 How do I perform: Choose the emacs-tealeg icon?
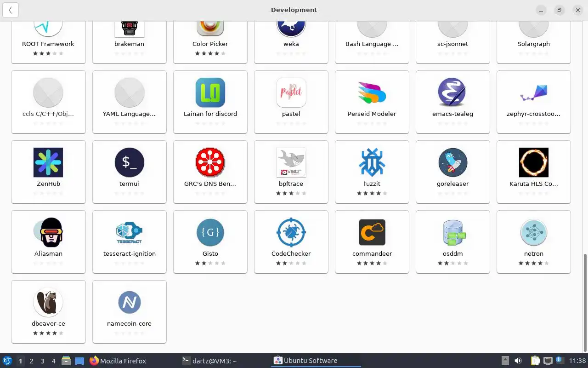coord(453,92)
